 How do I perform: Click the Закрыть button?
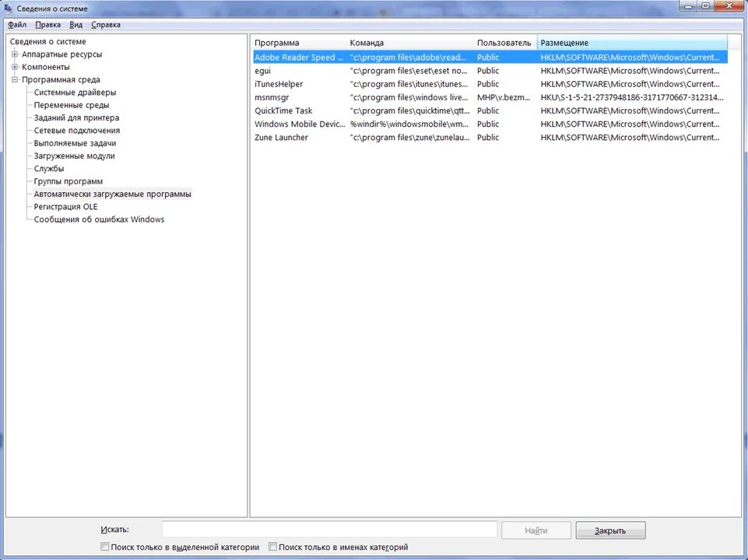(x=610, y=530)
